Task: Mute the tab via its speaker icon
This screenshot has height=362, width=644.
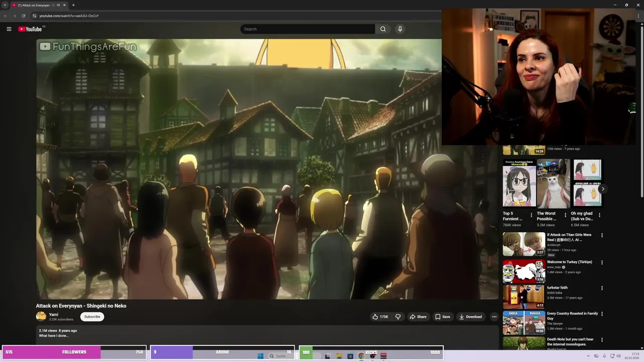Action: point(58,5)
